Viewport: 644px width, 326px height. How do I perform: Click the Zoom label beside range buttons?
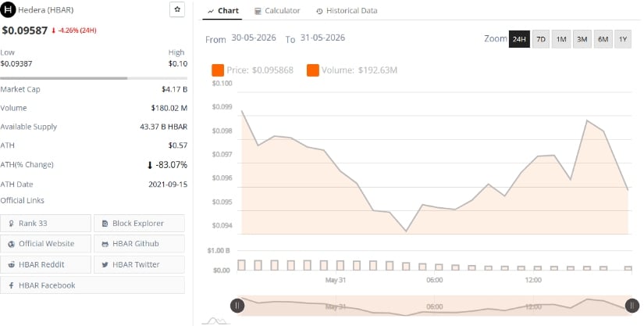(496, 38)
